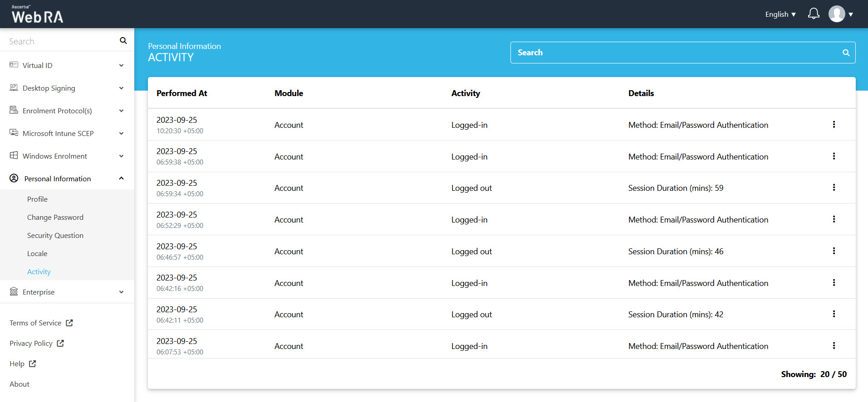Click the notification bell icon
This screenshot has width=868, height=402.
814,14
